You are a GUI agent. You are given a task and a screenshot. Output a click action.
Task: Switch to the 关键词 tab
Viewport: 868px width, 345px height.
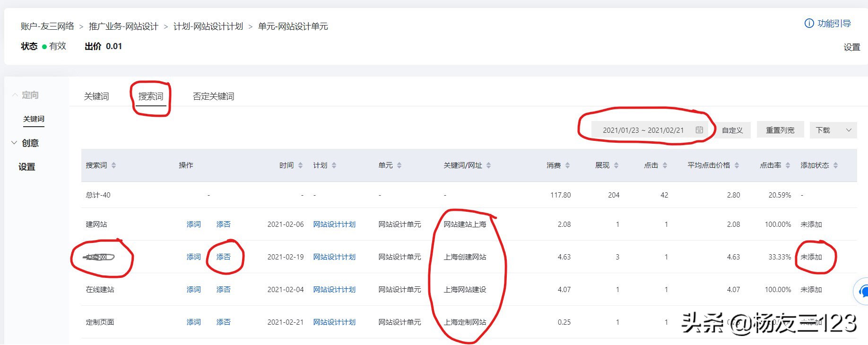click(96, 96)
